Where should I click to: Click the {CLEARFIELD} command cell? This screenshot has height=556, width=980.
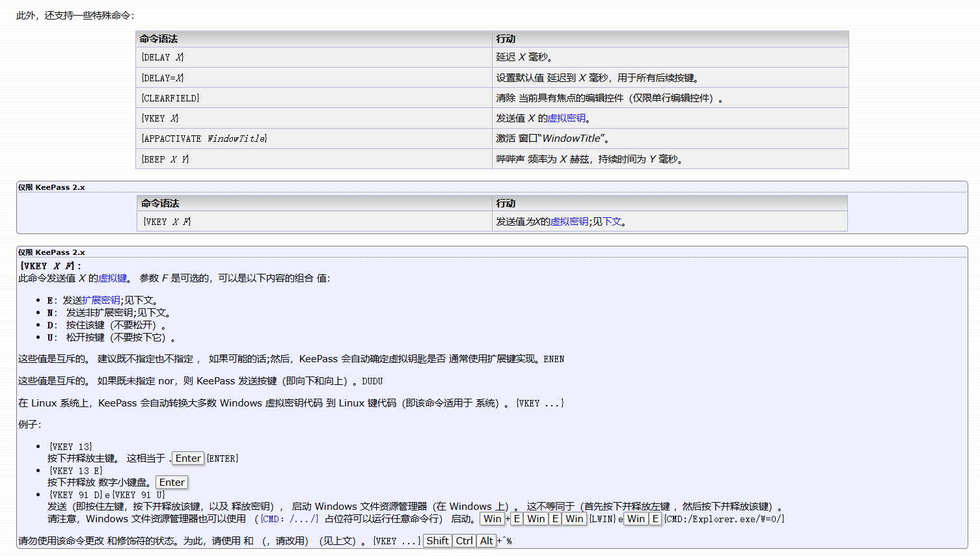click(170, 98)
